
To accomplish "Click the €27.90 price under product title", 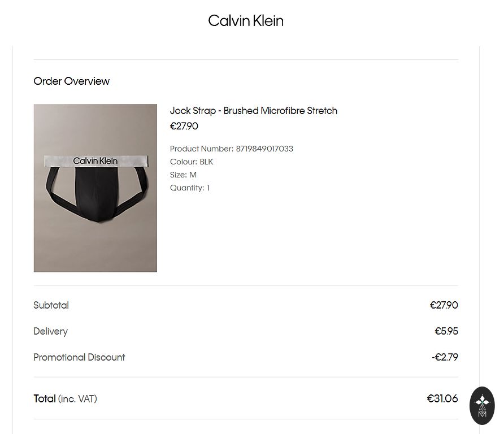I will pos(184,127).
